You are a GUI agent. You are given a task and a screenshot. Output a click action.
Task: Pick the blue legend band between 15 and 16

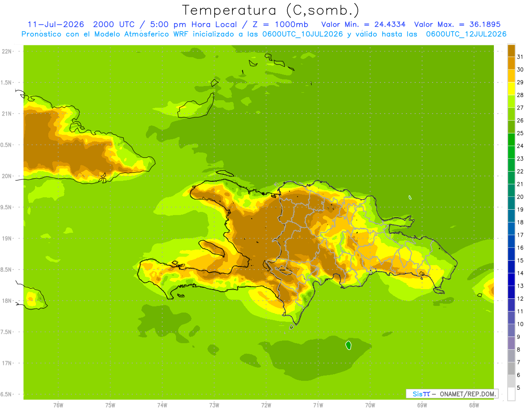tap(511, 254)
